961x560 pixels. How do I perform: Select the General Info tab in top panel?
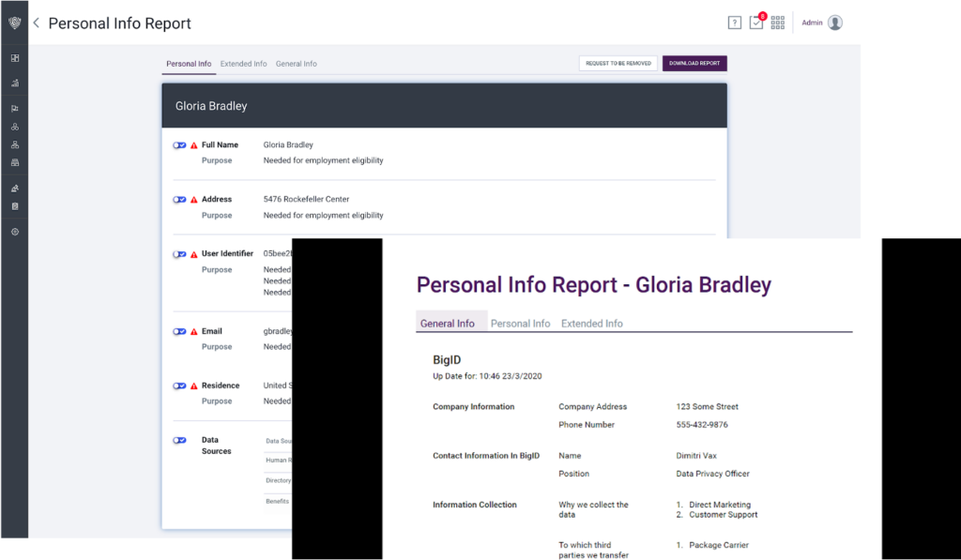pos(296,64)
